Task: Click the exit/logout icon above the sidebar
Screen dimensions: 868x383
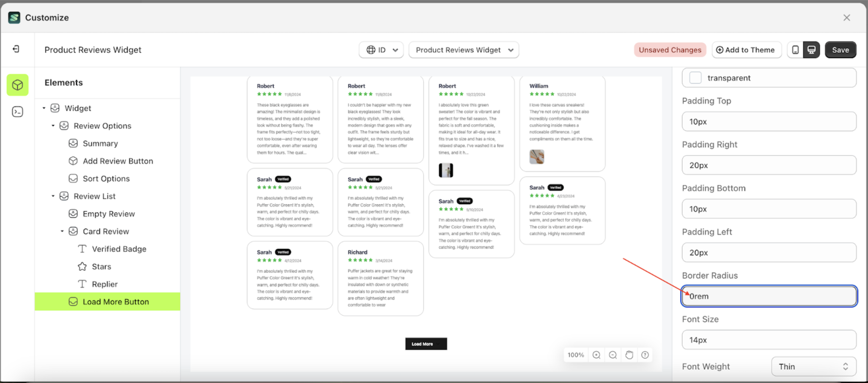Action: coord(16,49)
